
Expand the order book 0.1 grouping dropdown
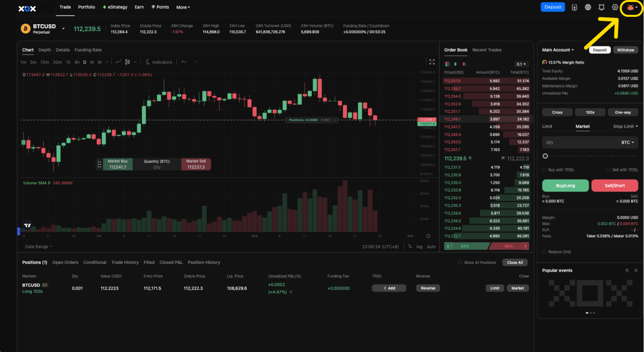point(521,64)
